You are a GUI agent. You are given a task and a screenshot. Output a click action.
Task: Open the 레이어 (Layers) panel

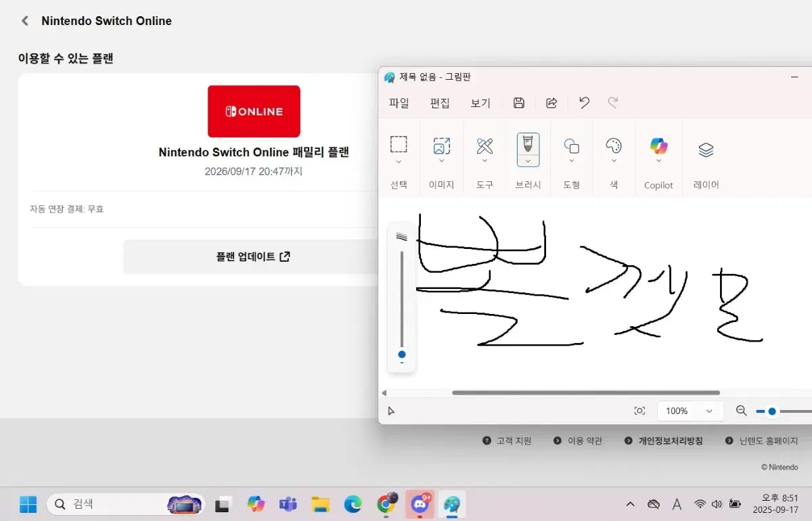[706, 148]
